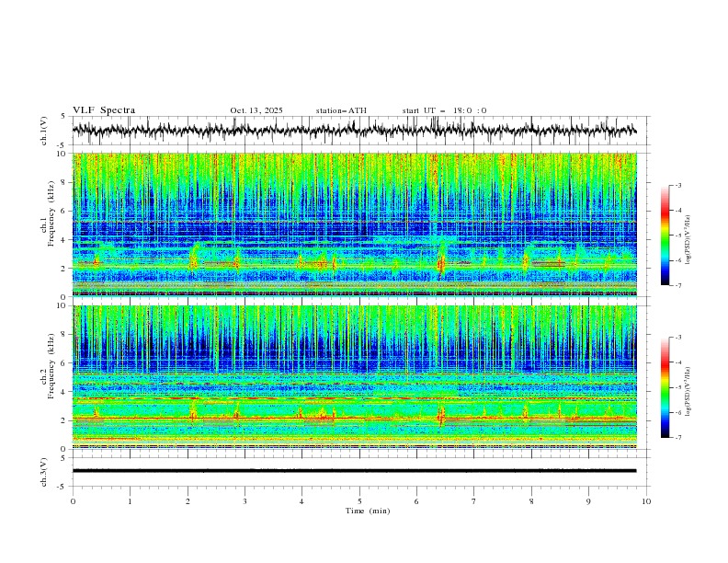Viewport: 728px width, 563px height.
Task: Click the ch.2 colorbar log(PSD) label
Action: coord(688,392)
